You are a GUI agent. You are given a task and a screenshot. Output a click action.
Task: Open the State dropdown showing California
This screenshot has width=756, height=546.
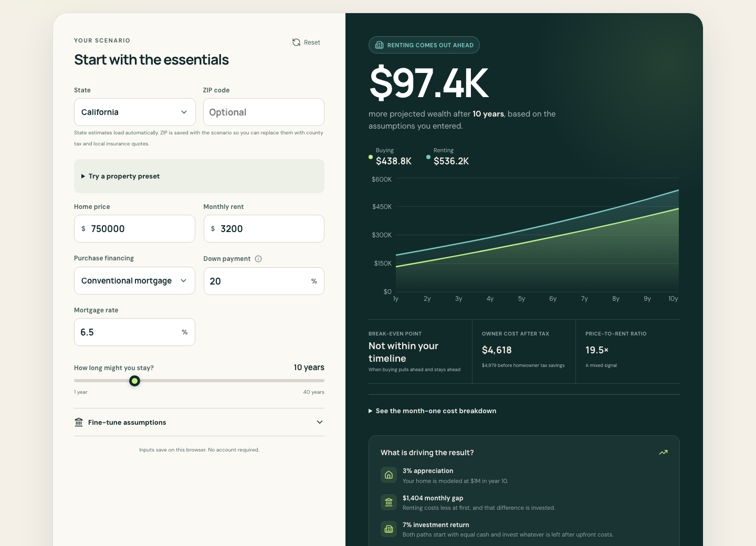(135, 112)
